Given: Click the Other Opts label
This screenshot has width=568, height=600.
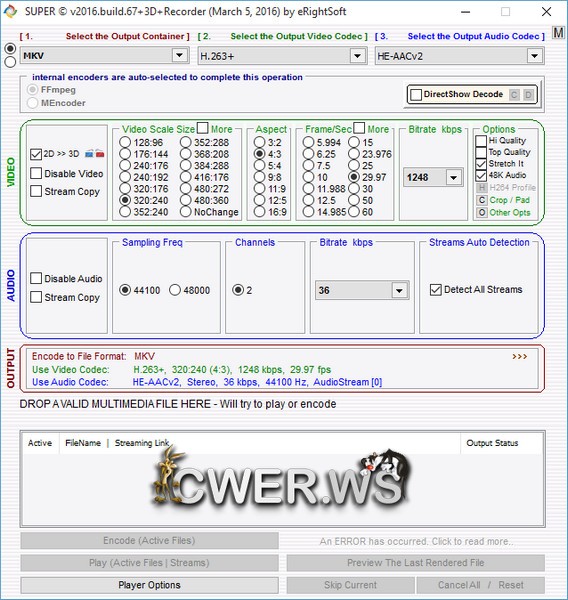Looking at the screenshot, I should (510, 212).
